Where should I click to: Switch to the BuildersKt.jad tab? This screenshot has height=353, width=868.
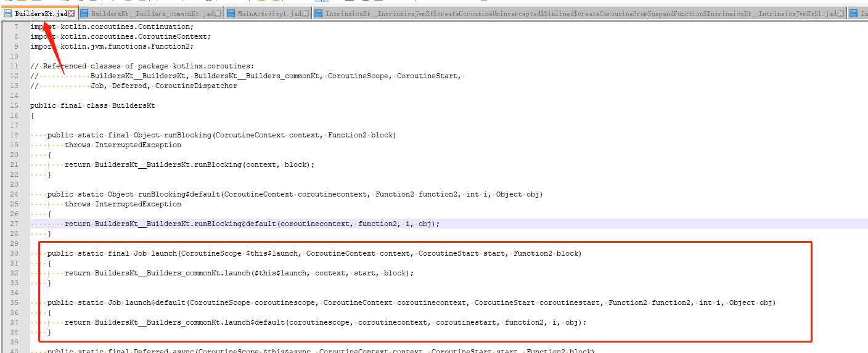[41, 13]
